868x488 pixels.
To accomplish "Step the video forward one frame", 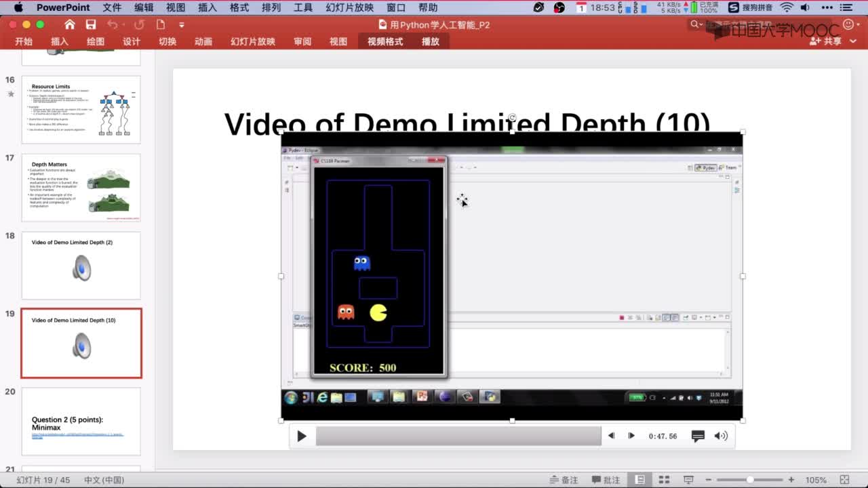I will (x=631, y=436).
